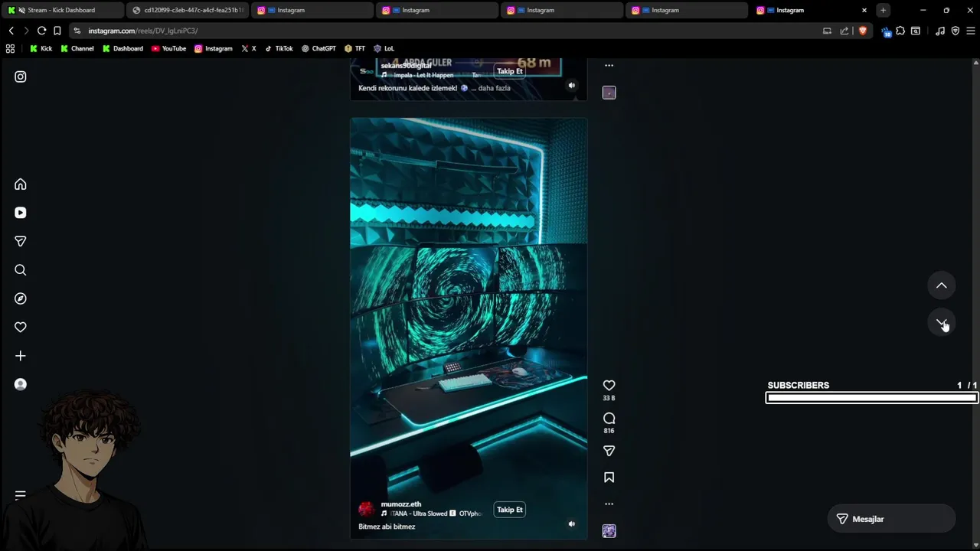The image size is (980, 551).
Task: Open direct messages from the sidebar paper-plane icon
Action: 21,241
